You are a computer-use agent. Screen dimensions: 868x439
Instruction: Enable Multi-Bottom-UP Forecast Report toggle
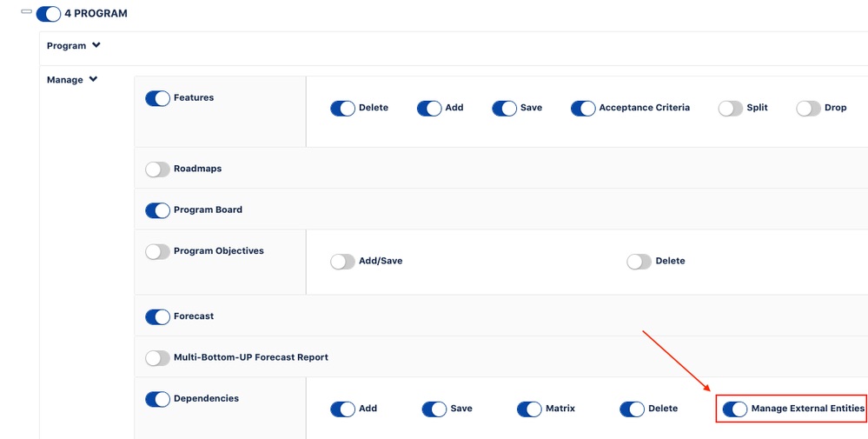(158, 358)
